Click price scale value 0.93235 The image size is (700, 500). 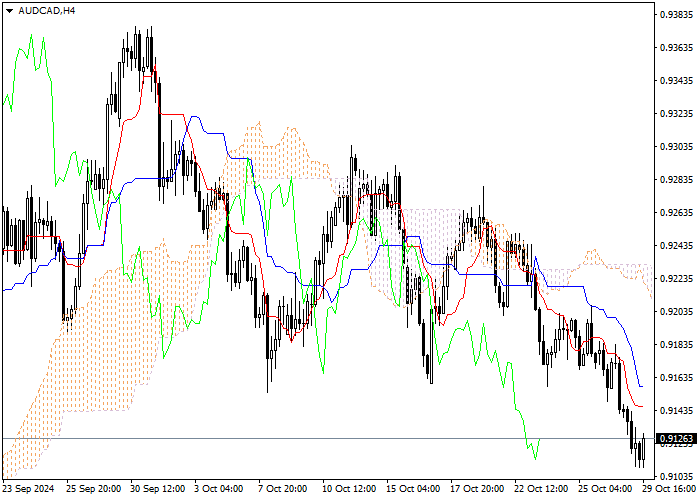click(x=676, y=113)
